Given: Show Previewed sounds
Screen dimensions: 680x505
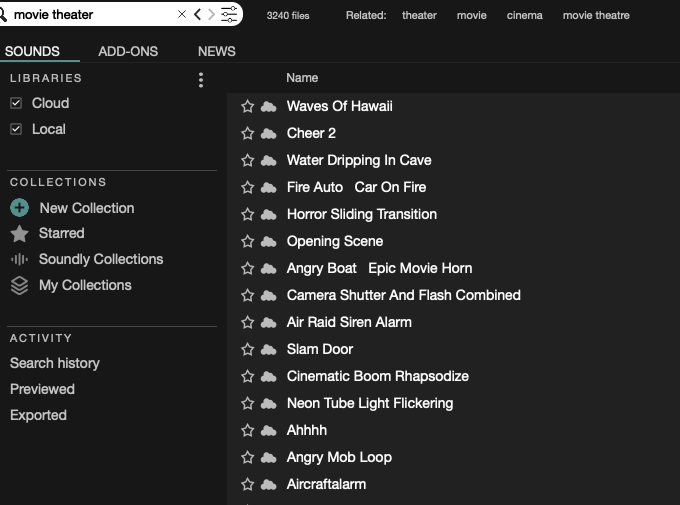Looking at the screenshot, I should (x=42, y=389).
